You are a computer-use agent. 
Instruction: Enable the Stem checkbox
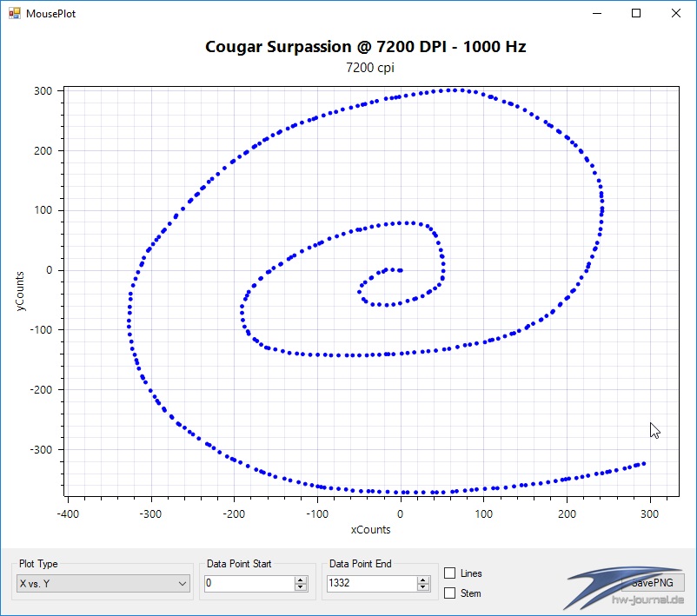(450, 593)
